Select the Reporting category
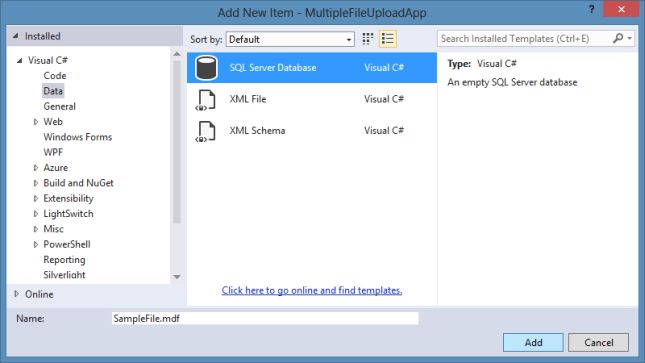 [x=65, y=260]
